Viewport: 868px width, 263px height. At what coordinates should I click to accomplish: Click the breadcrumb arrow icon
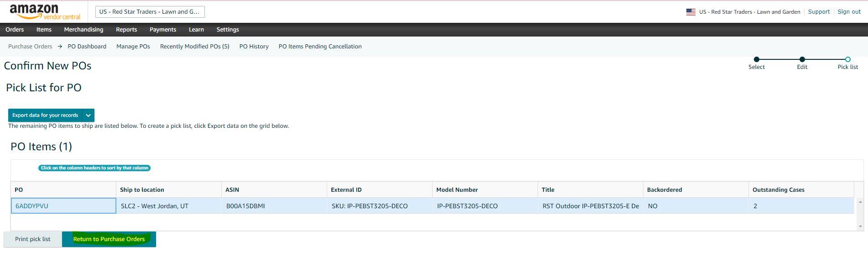(x=60, y=47)
